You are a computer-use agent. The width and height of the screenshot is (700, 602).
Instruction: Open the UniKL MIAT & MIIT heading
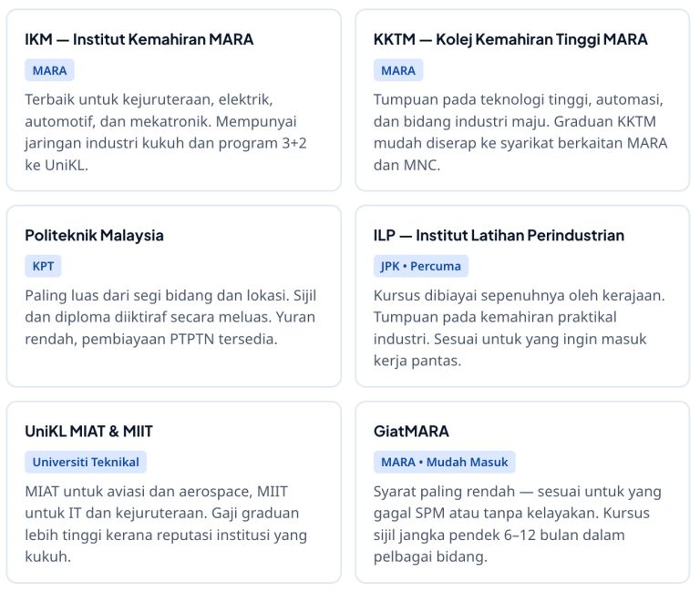88,431
